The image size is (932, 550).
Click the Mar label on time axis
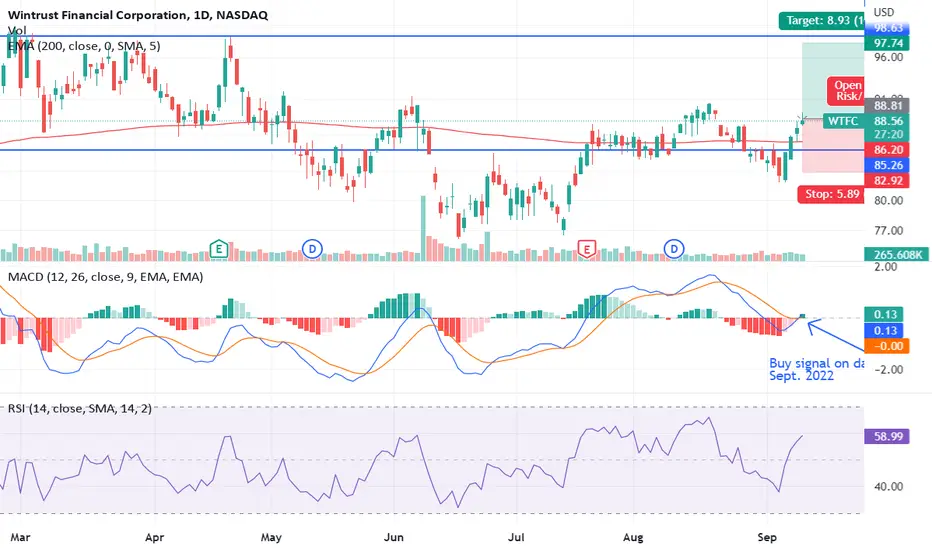[20, 537]
